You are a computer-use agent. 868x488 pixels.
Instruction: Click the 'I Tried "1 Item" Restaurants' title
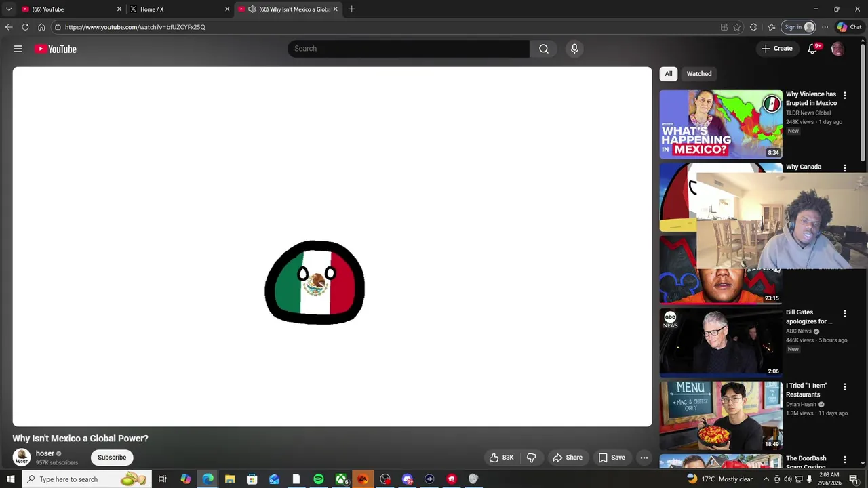pyautogui.click(x=806, y=390)
